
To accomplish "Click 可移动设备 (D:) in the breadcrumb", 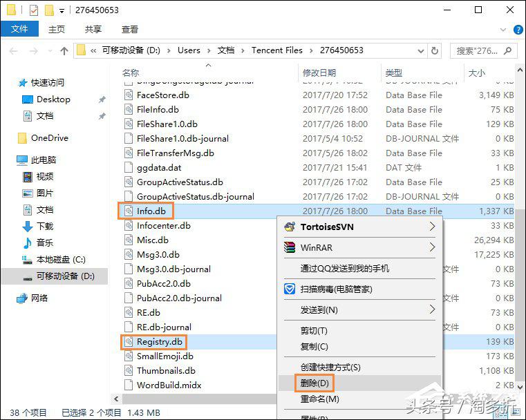I will pyautogui.click(x=131, y=50).
